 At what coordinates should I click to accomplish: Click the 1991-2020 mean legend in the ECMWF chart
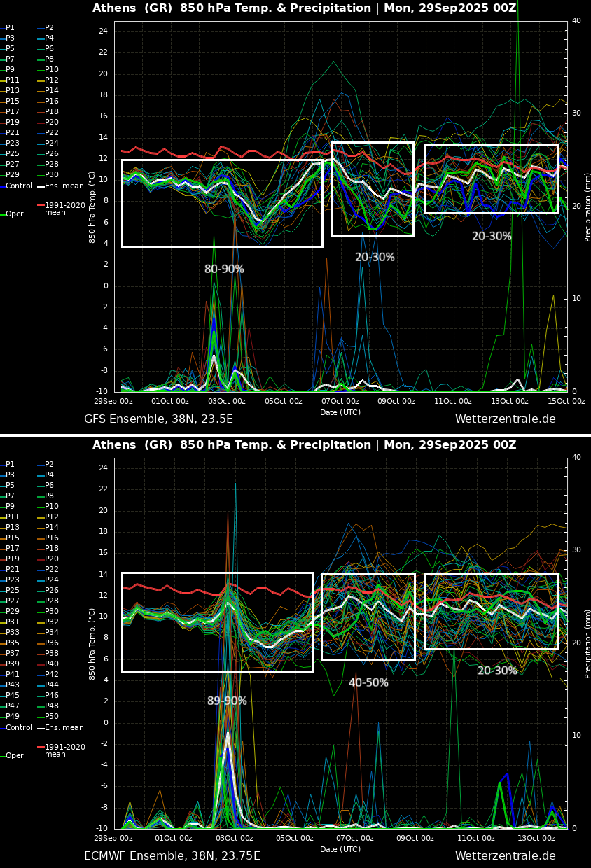tap(64, 750)
